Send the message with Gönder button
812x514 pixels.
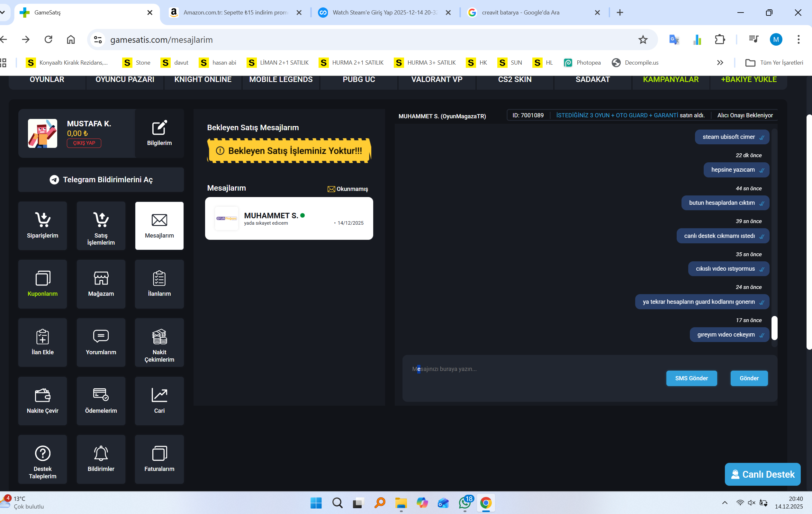(749, 378)
